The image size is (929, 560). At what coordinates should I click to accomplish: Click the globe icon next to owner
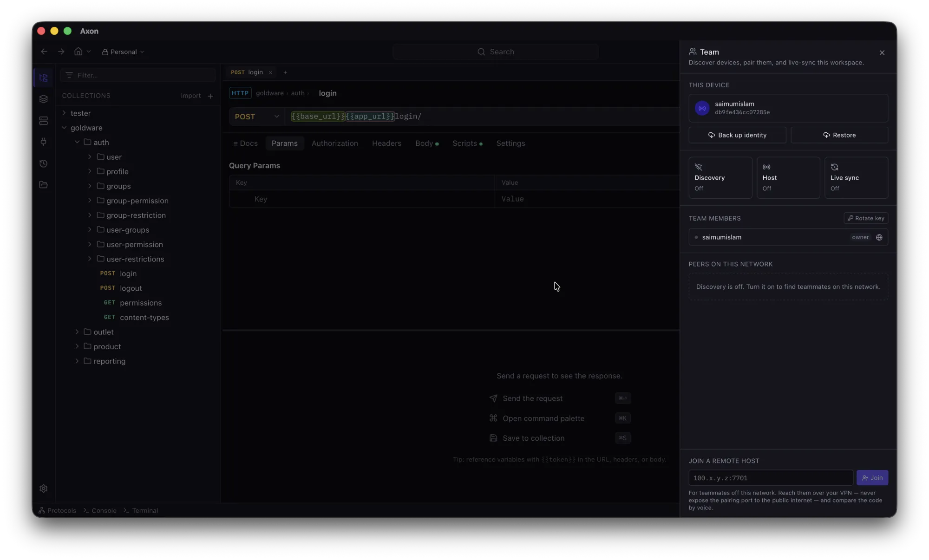pyautogui.click(x=879, y=237)
